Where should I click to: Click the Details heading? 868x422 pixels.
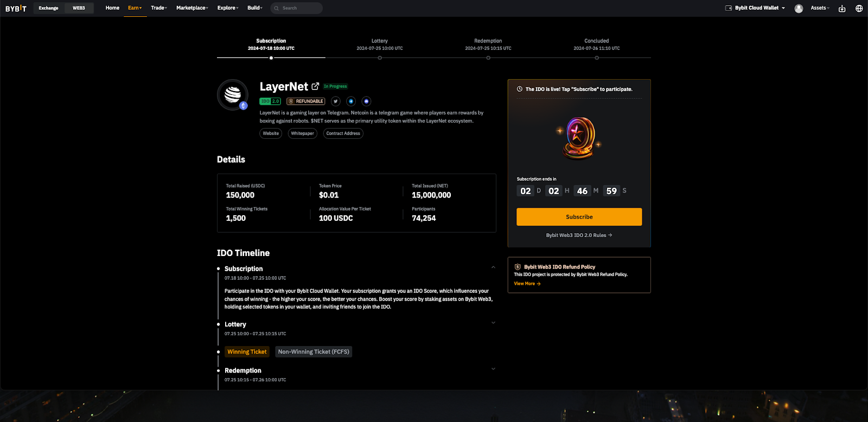231,159
